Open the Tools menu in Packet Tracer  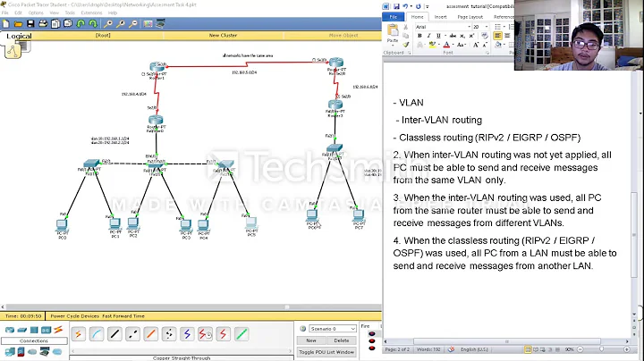click(x=70, y=13)
